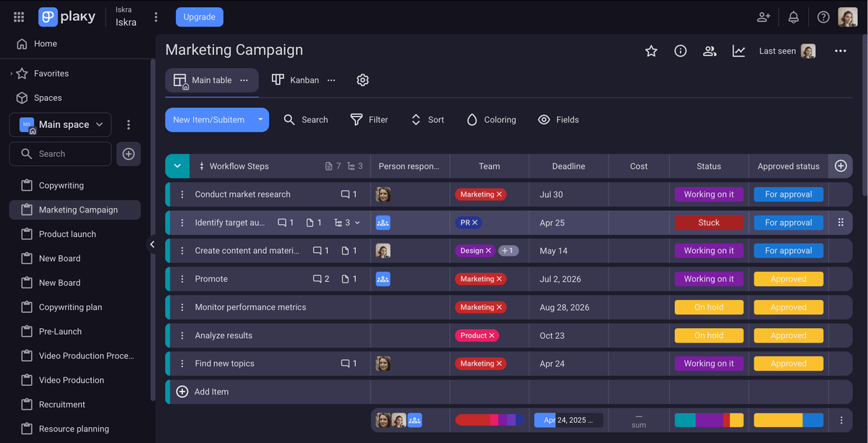Screen dimensions: 868x443
Task: Star the Marketing Campaign board
Action: [650, 51]
